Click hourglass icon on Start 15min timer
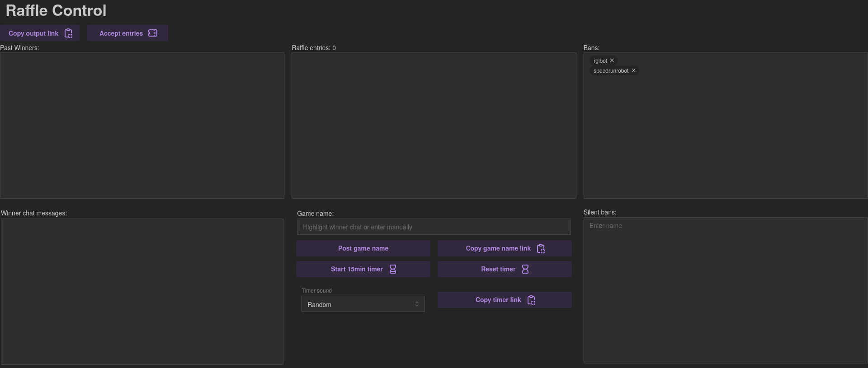This screenshot has width=868, height=368. 393,270
